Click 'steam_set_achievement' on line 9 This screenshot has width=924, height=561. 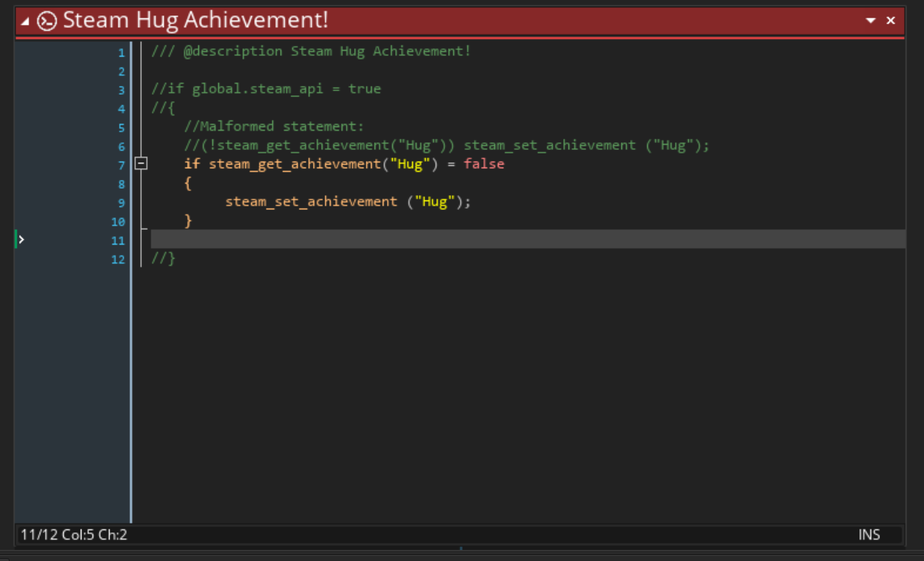click(311, 201)
